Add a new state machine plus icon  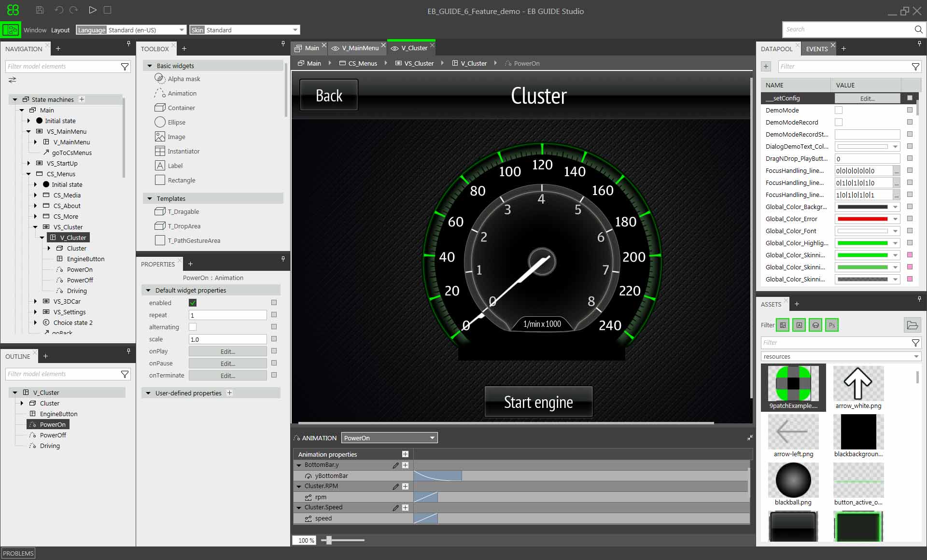(82, 99)
